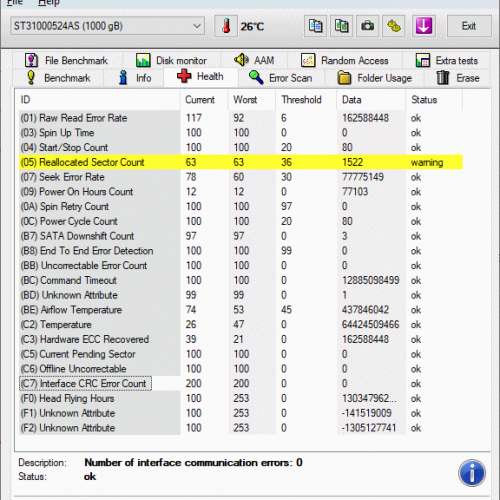Click the thermometer temperature icon
Viewport: 500px width, 500px height.
pos(226,26)
